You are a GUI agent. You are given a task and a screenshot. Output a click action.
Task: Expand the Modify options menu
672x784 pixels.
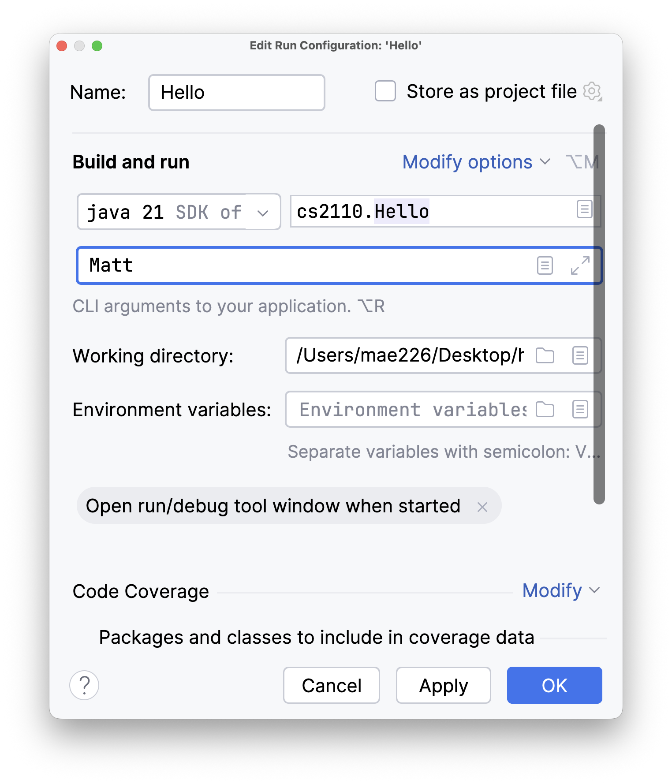[476, 162]
